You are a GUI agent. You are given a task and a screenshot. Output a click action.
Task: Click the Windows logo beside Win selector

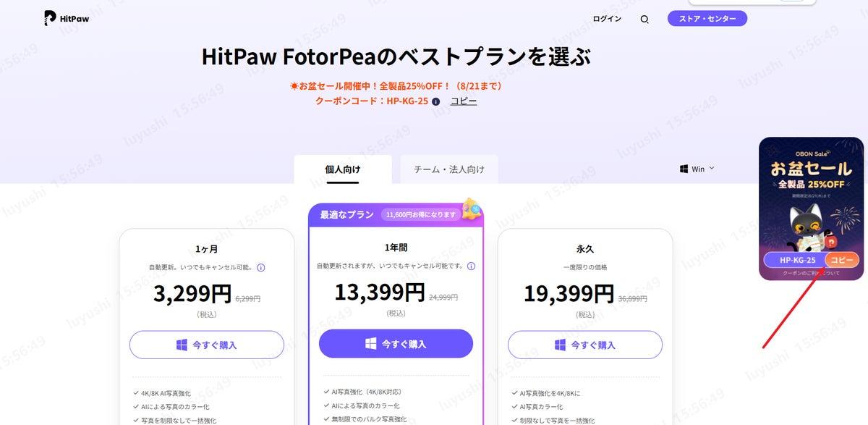(x=684, y=169)
